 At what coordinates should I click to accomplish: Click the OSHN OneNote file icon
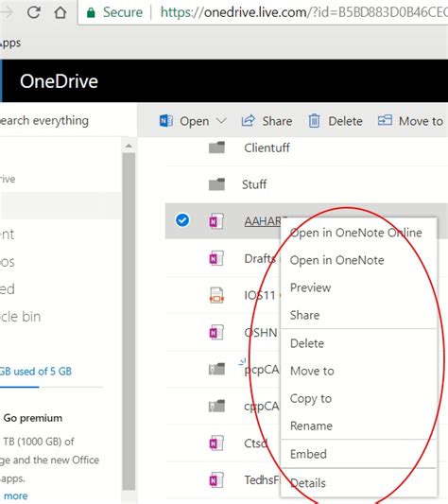pyautogui.click(x=216, y=332)
